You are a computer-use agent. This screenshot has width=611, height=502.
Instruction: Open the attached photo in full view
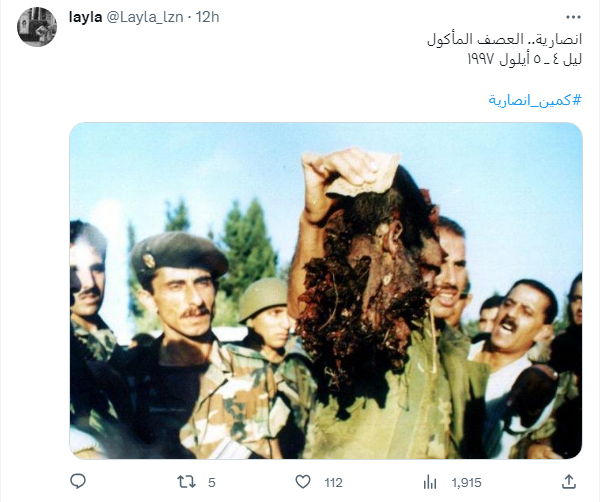pyautogui.click(x=326, y=291)
